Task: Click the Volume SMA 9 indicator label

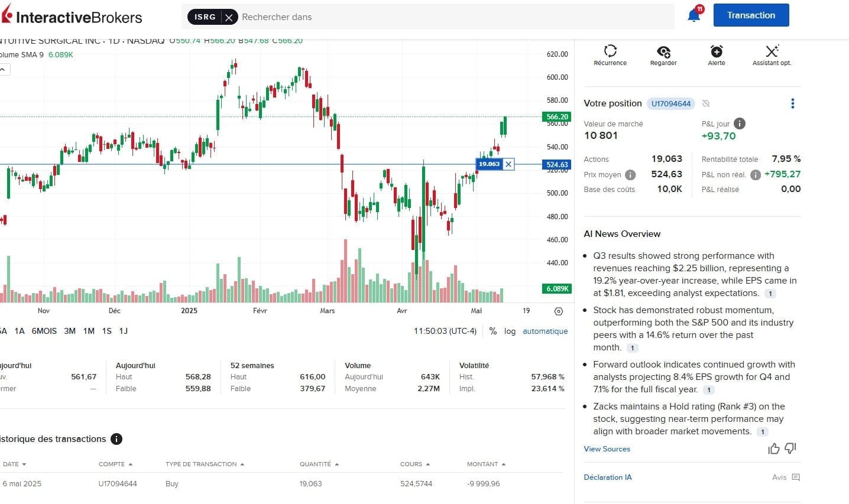Action: [x=22, y=55]
